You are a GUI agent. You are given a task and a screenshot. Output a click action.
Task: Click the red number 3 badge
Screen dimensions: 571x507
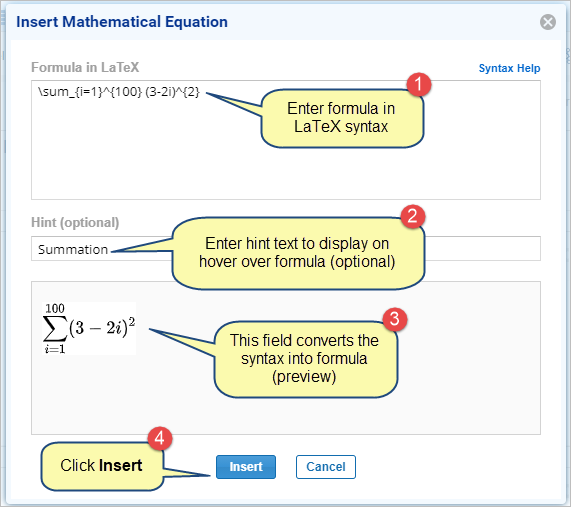[x=395, y=319]
